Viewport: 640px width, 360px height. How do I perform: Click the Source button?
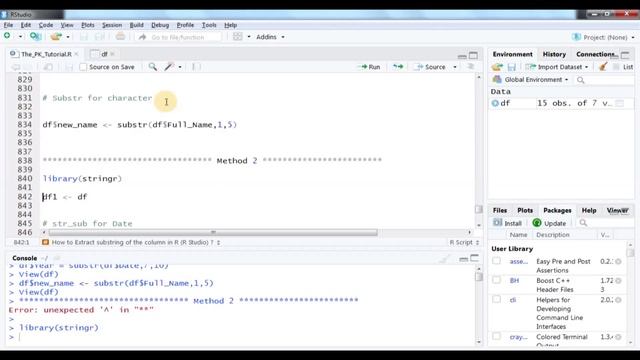(x=431, y=67)
